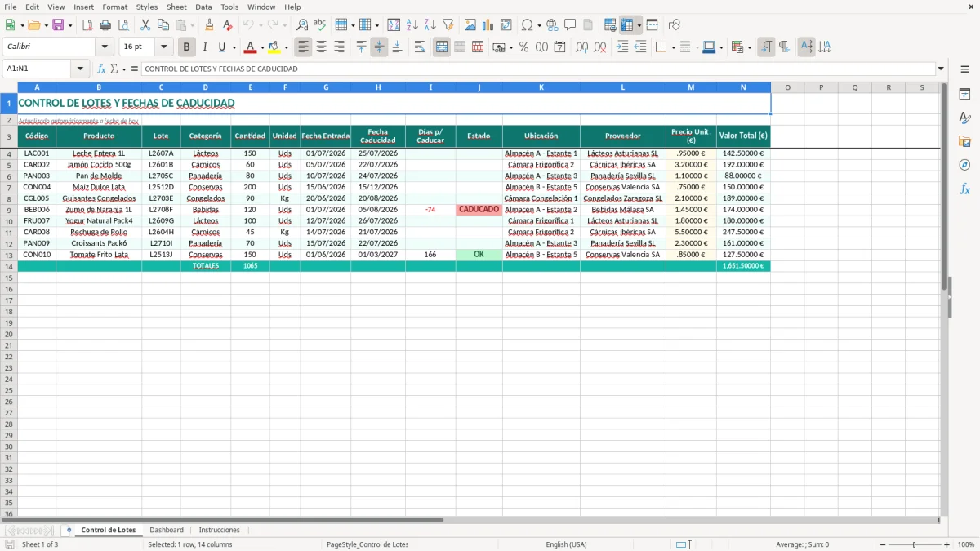Click zoom slider handle

(x=914, y=544)
